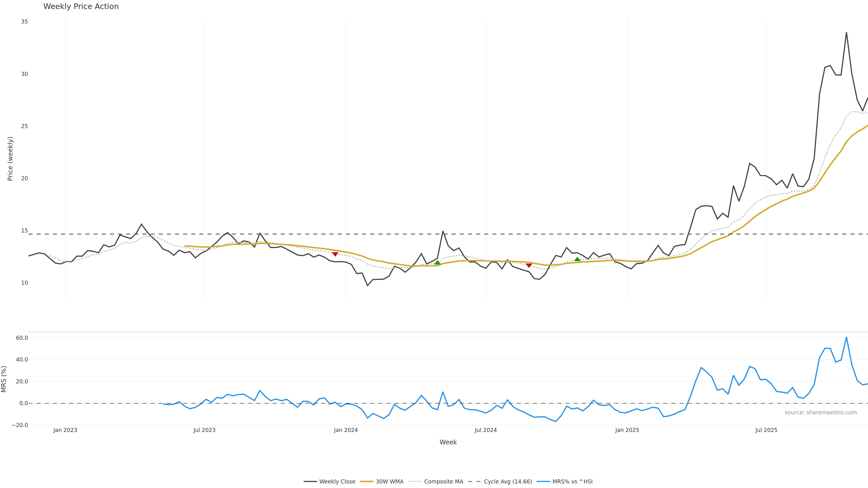Viewport: 868px width, 488px height.
Task: Click the green up-triangle marker before Jul 2024
Action: [x=437, y=263]
